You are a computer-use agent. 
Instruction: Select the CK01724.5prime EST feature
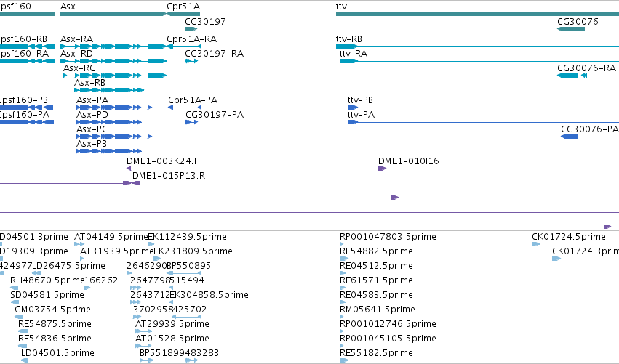(x=535, y=244)
